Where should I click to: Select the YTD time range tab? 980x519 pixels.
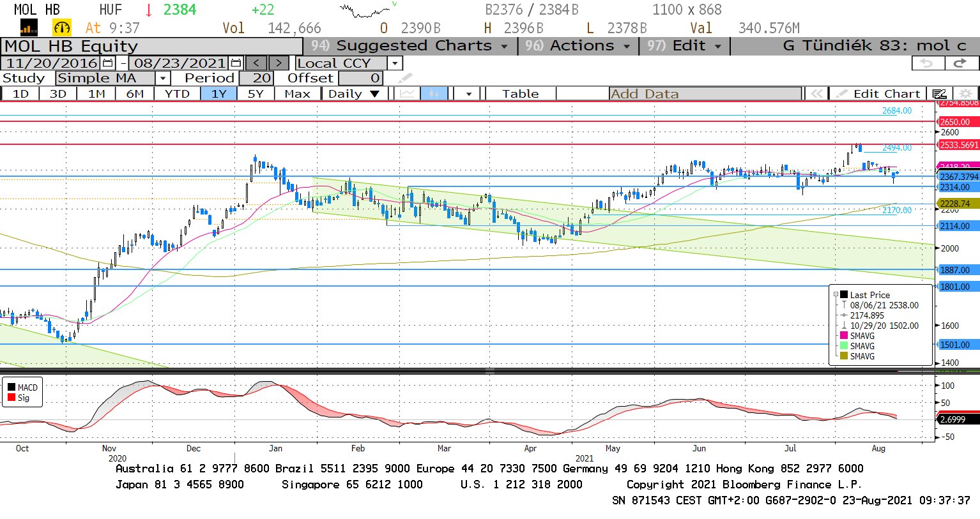[x=177, y=94]
